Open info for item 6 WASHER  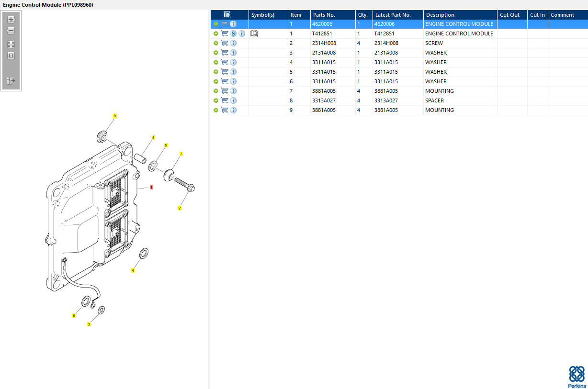coord(233,81)
